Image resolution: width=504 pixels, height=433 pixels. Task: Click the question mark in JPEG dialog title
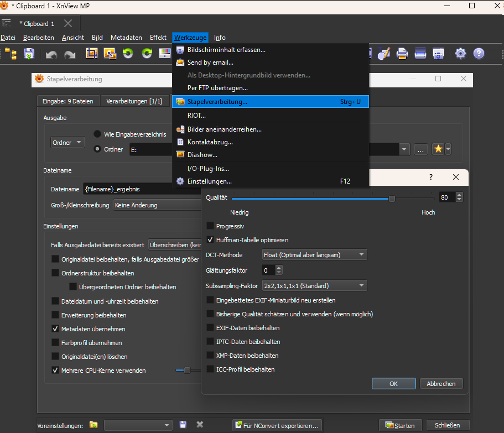(x=431, y=177)
